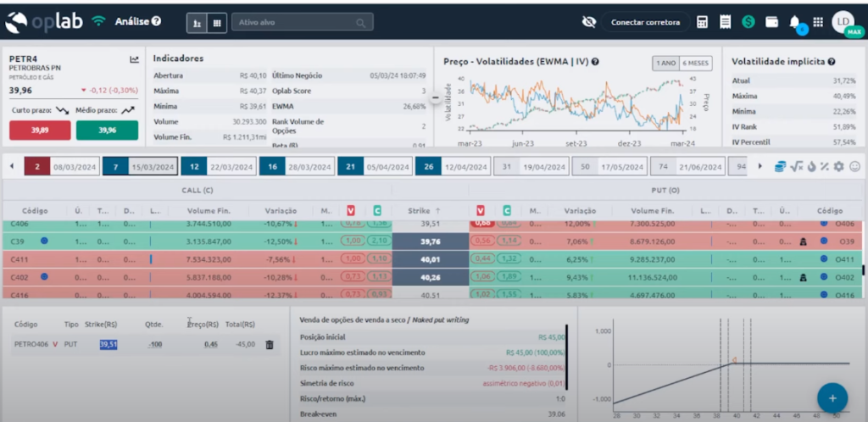
Task: Open notifications bell icon
Action: tap(794, 22)
